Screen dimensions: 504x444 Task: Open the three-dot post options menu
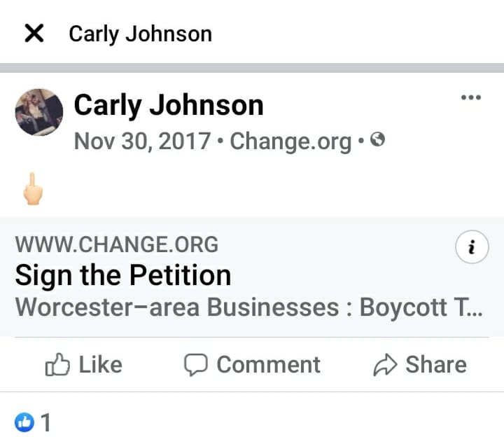pos(470,98)
